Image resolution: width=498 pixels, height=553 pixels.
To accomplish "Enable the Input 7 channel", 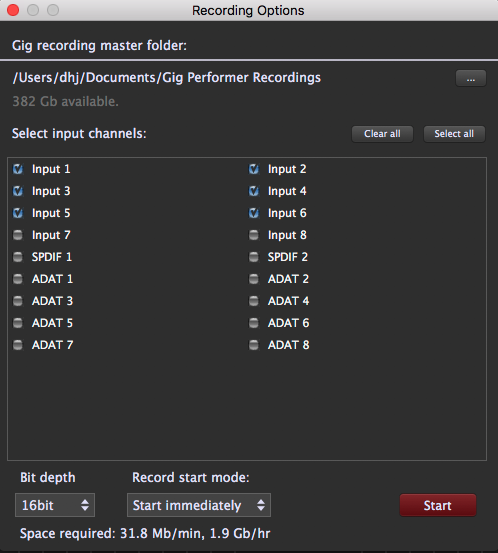I will pyautogui.click(x=18, y=235).
